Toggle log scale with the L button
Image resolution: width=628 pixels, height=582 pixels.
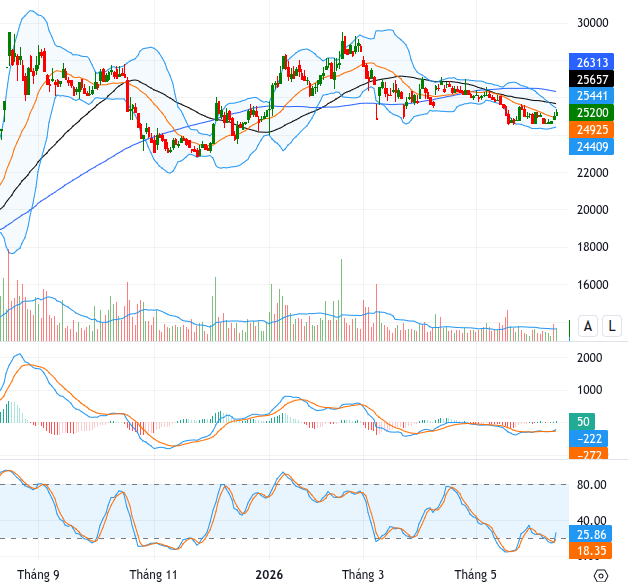coord(612,326)
